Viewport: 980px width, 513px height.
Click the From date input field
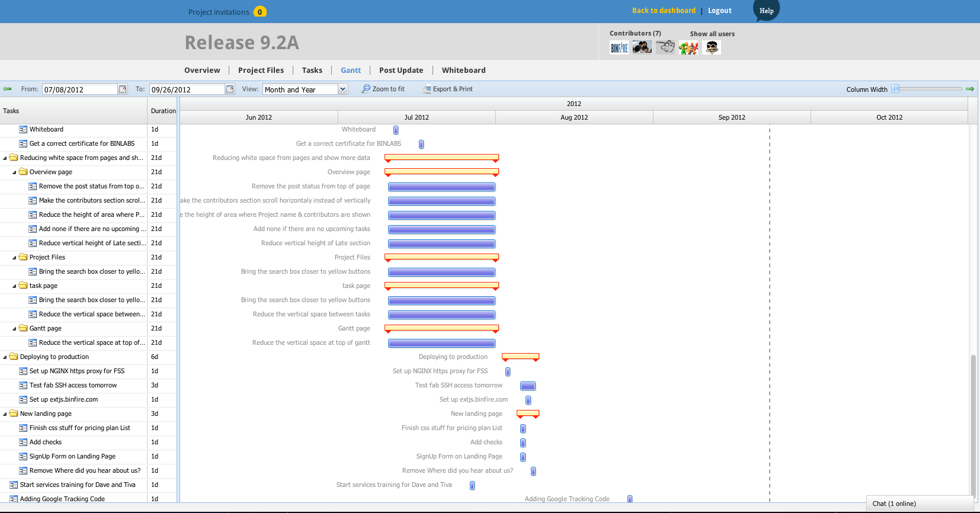click(79, 89)
